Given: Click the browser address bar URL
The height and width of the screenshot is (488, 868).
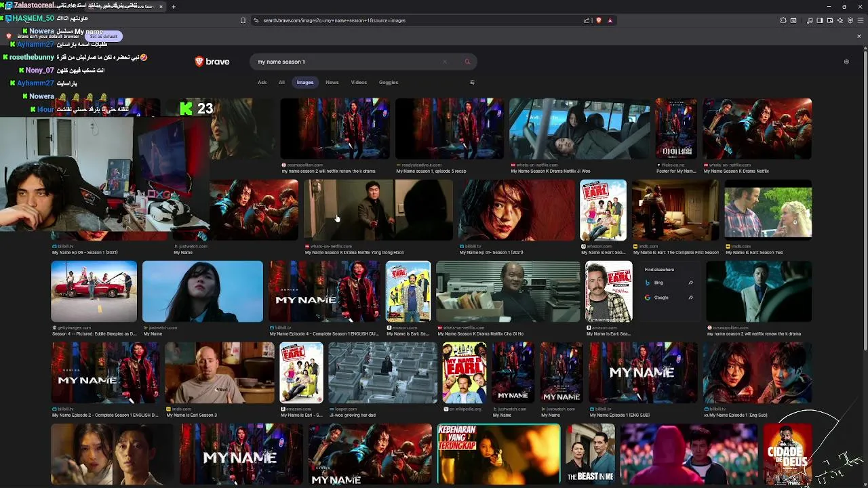Looking at the screenshot, I should coord(334,20).
